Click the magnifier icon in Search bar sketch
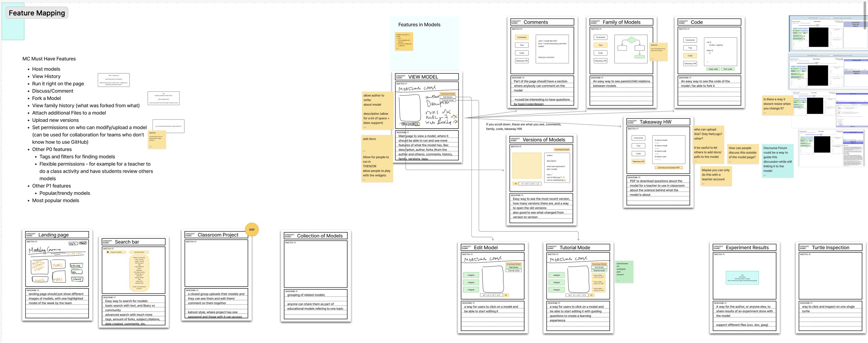The image size is (868, 343). [x=108, y=252]
